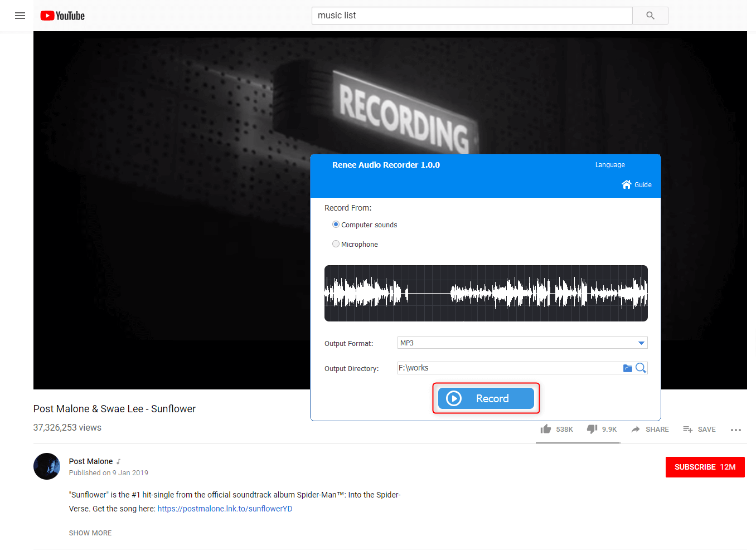The height and width of the screenshot is (551, 756).
Task: Click the search magnifier button
Action: [x=650, y=16]
